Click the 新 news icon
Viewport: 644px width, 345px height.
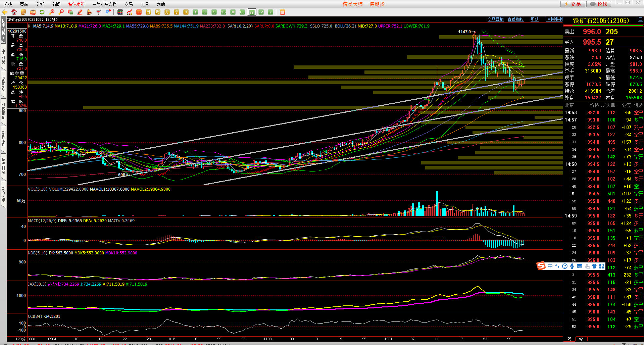(x=108, y=12)
